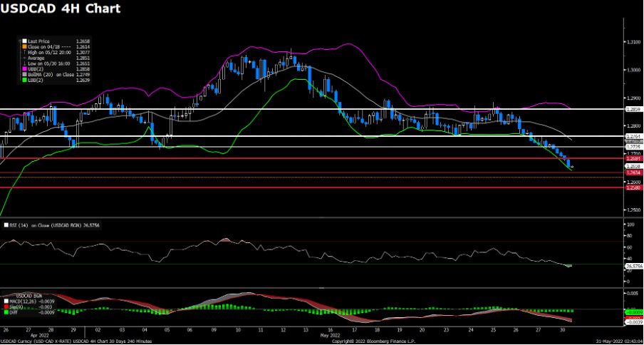Click the 09 date tick on timeline
The image size is (644, 345).
[x=215, y=330]
